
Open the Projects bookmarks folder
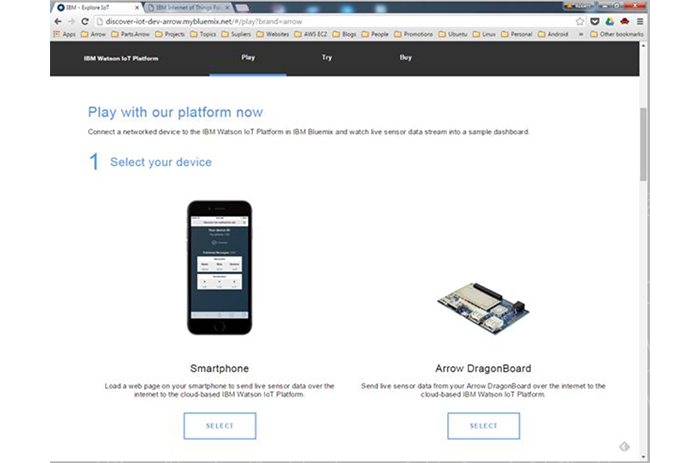coord(170,34)
